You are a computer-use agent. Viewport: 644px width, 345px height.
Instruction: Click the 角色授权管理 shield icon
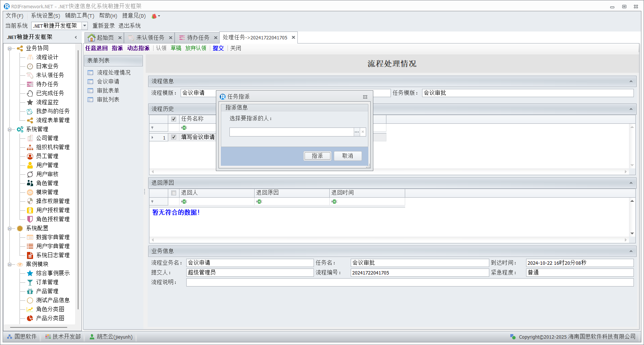pos(30,219)
